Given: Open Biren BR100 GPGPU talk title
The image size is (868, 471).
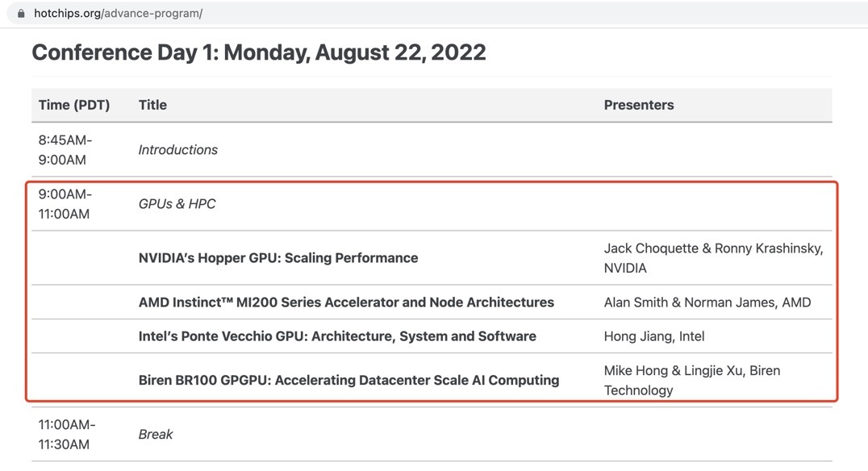Looking at the screenshot, I should pos(348,380).
